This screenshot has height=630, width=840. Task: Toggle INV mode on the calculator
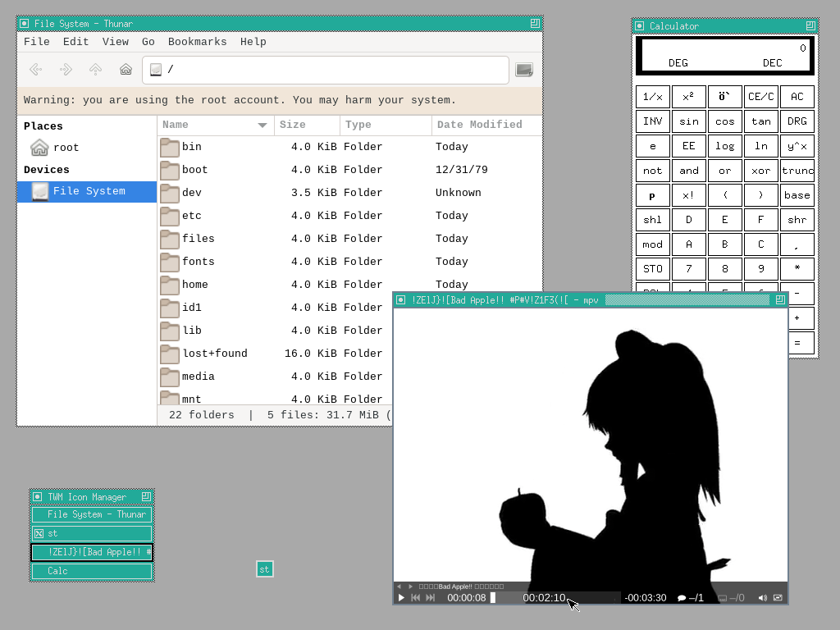click(x=652, y=121)
